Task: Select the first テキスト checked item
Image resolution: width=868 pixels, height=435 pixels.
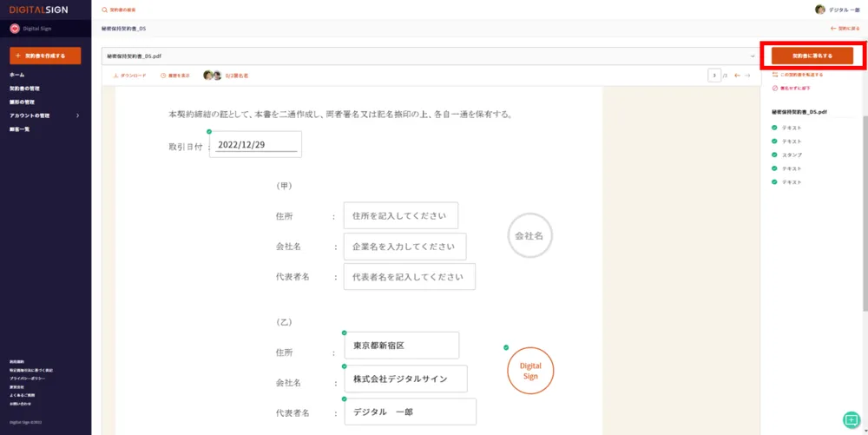Action: tap(791, 128)
